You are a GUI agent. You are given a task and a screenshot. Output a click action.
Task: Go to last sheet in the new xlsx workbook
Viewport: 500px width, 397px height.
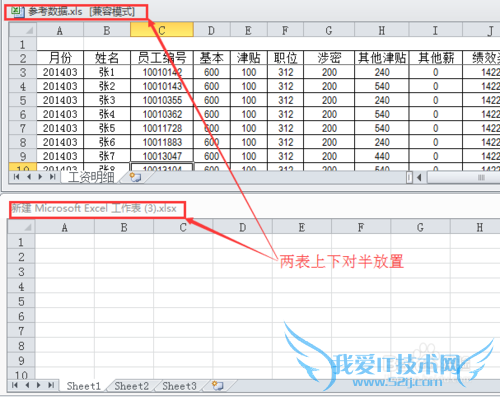pos(51,385)
